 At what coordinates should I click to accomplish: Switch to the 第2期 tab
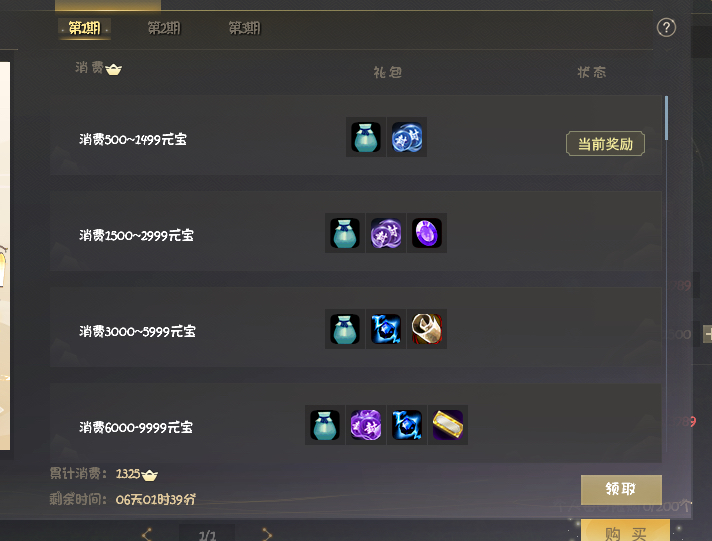164,28
